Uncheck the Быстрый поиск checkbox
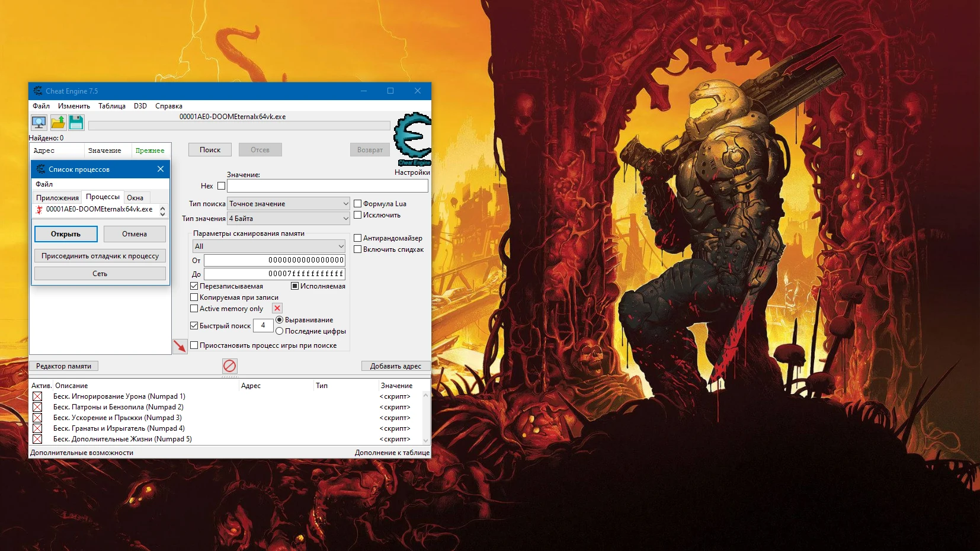 click(x=194, y=325)
